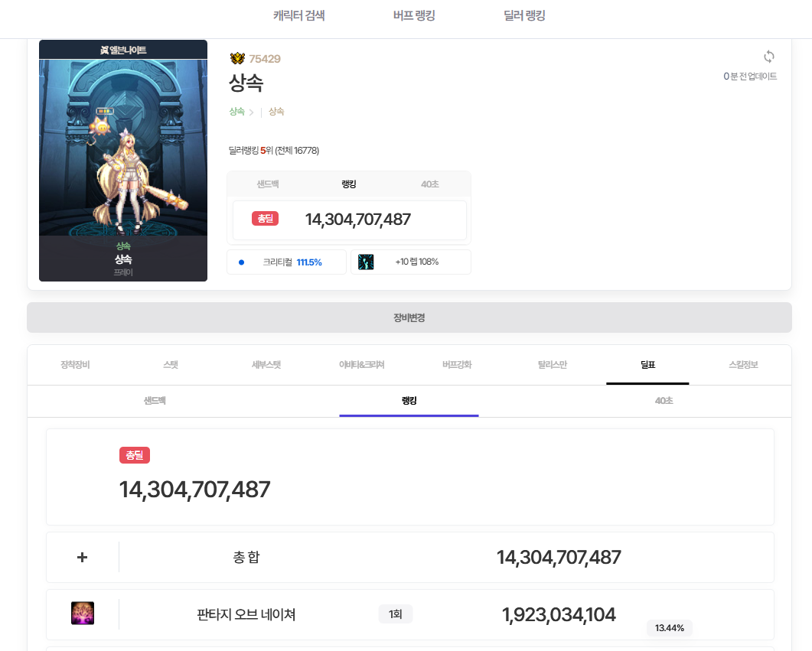
Task: Switch to the 아바타&크리쳐 tab
Action: pyautogui.click(x=361, y=365)
